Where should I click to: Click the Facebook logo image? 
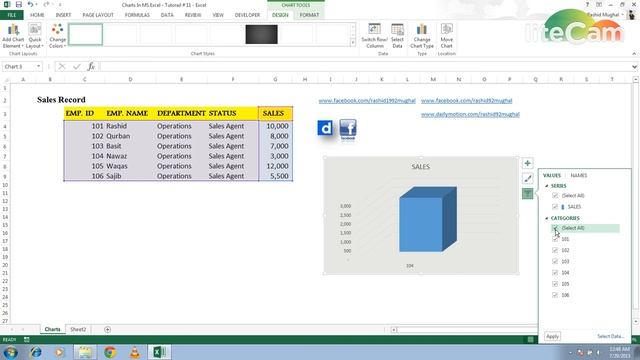348,129
